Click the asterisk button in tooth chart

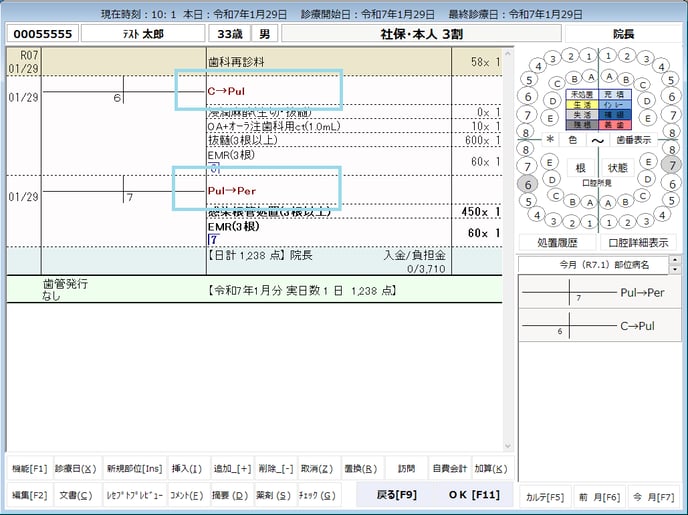click(550, 141)
